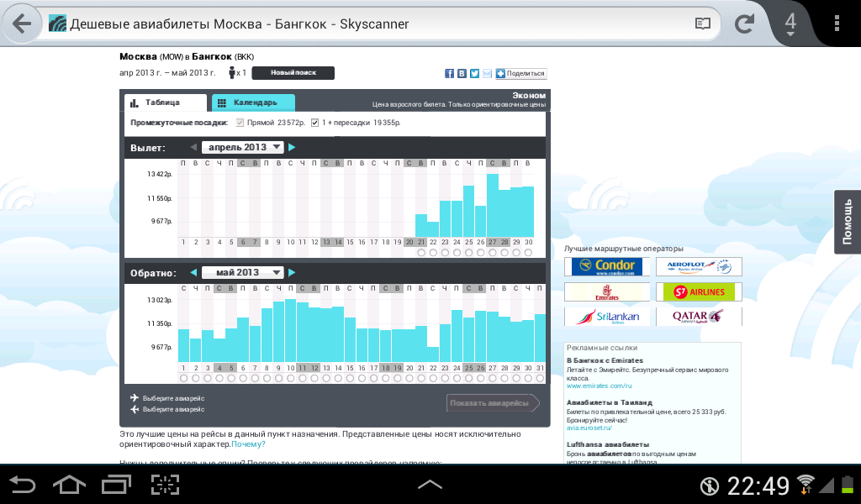The height and width of the screenshot is (504, 861).
Task: Go to next return month arrow
Action: pos(292,272)
